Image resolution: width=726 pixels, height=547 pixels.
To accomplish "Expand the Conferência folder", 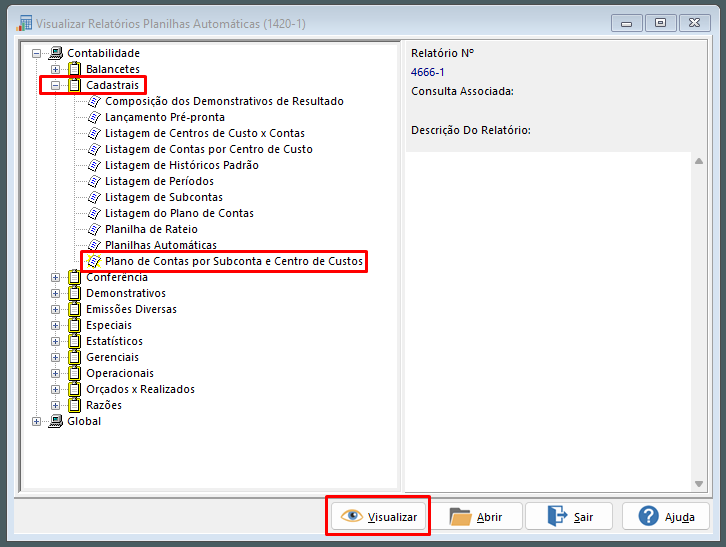I will point(55,278).
